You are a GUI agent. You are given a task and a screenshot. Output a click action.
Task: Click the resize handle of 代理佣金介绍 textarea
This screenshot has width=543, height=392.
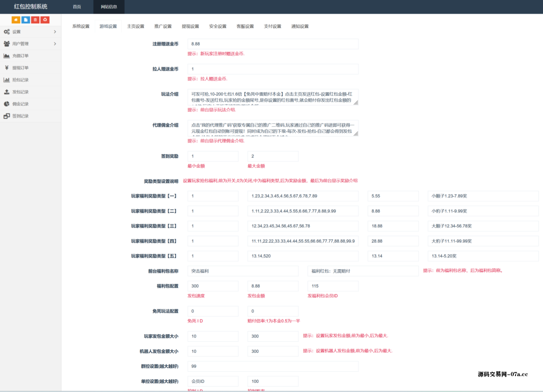(x=356, y=133)
